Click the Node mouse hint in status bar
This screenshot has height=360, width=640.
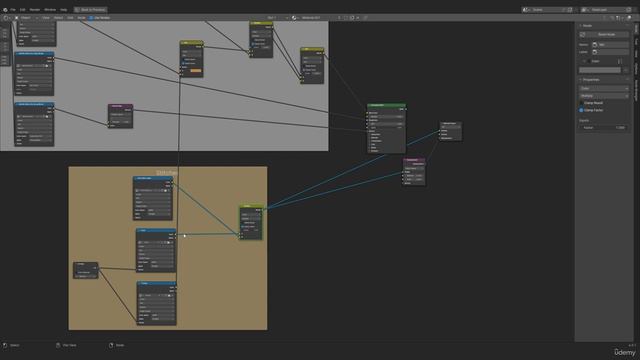[116, 345]
